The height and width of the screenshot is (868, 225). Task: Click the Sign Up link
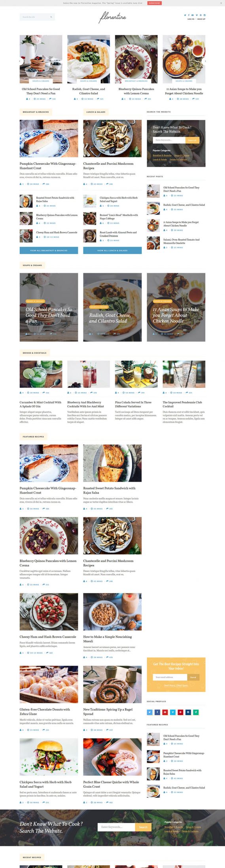(201, 19)
